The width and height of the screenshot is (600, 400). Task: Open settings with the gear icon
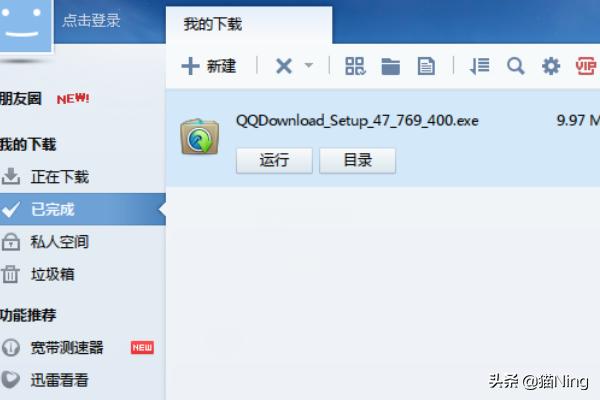pos(551,66)
